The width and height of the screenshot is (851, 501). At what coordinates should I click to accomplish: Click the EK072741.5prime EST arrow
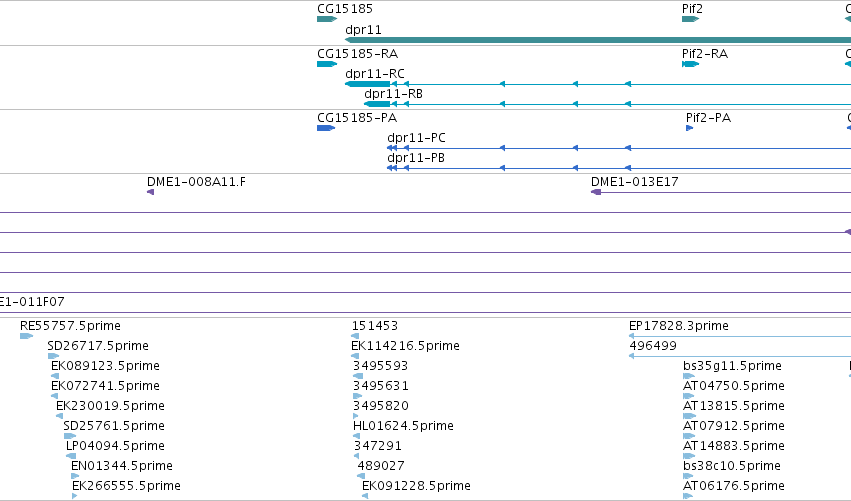pyautogui.click(x=54, y=396)
